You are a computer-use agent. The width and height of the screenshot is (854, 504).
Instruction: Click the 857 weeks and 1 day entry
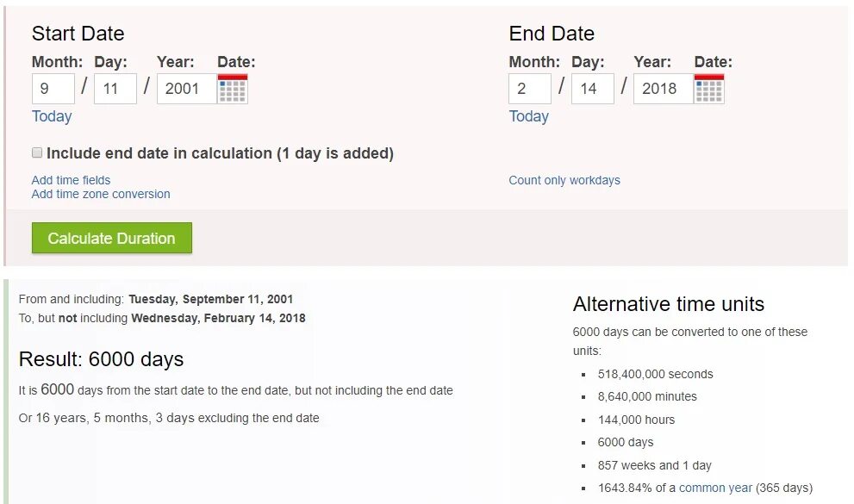pyautogui.click(x=654, y=465)
